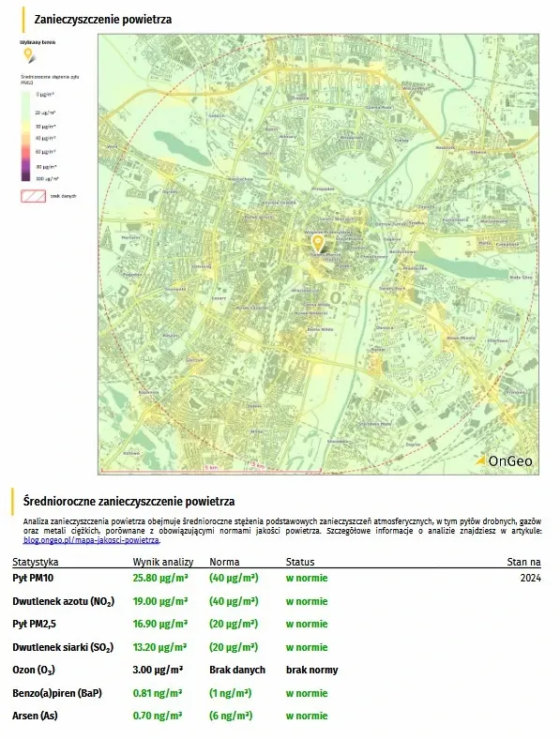
Task: Click the '(40 µg/m³)' norm in PM10 row
Action: pos(234,578)
